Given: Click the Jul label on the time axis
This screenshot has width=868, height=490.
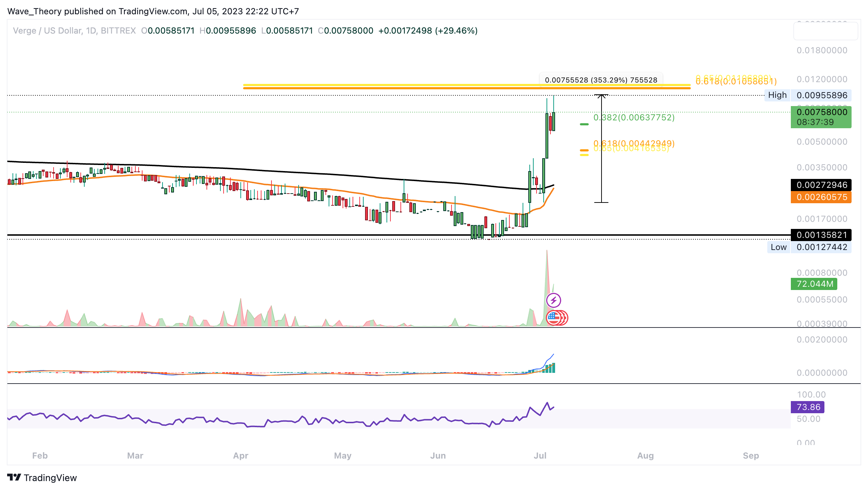Looking at the screenshot, I should pos(540,456).
